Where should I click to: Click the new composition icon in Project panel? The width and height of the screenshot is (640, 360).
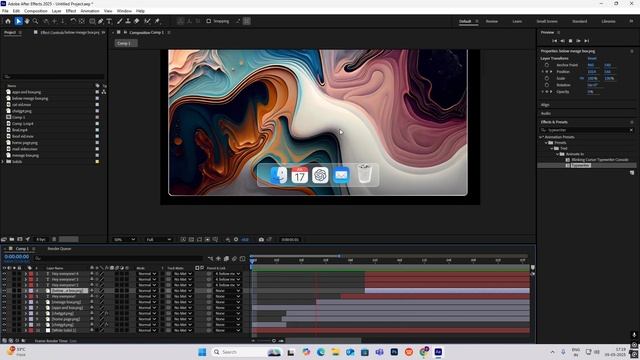click(20, 239)
